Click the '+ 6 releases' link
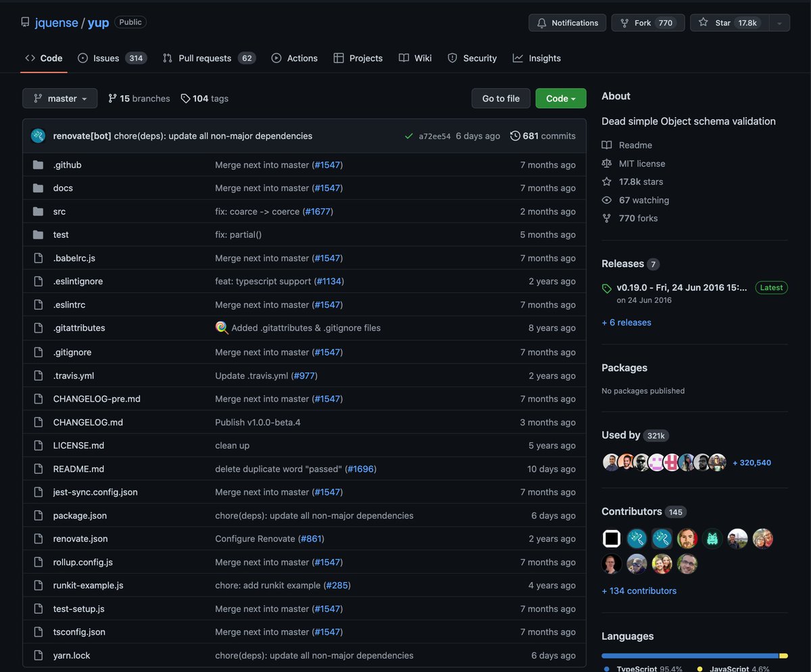 [x=626, y=322]
